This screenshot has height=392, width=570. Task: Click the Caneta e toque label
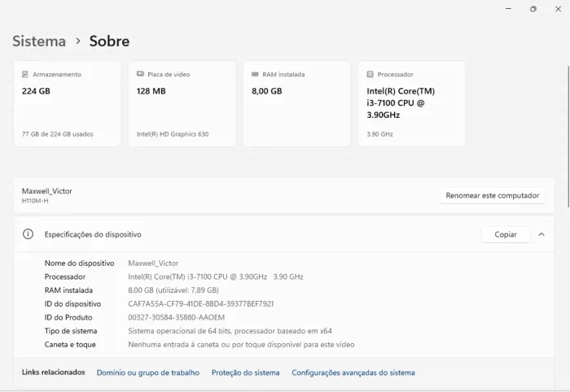click(x=70, y=345)
